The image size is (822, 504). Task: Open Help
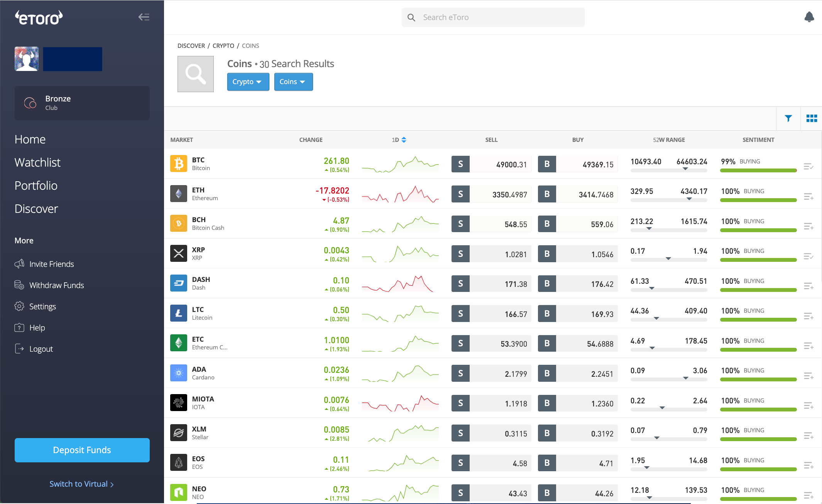click(x=30, y=327)
